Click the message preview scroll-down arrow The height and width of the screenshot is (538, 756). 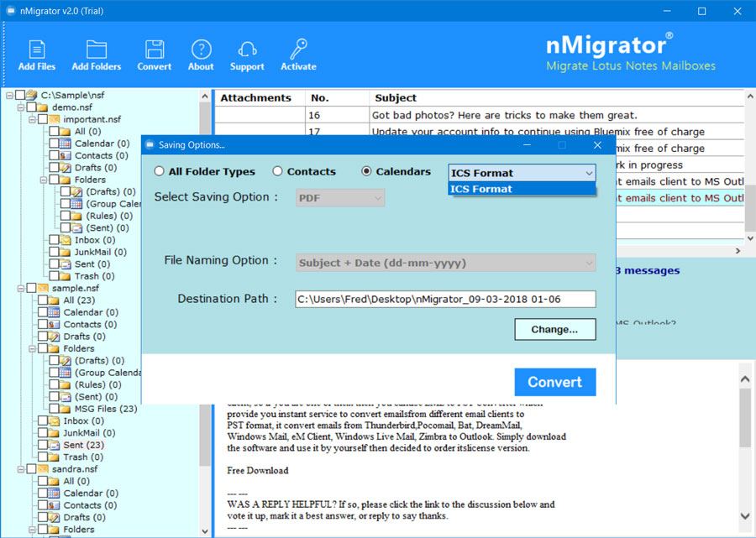pyautogui.click(x=745, y=515)
